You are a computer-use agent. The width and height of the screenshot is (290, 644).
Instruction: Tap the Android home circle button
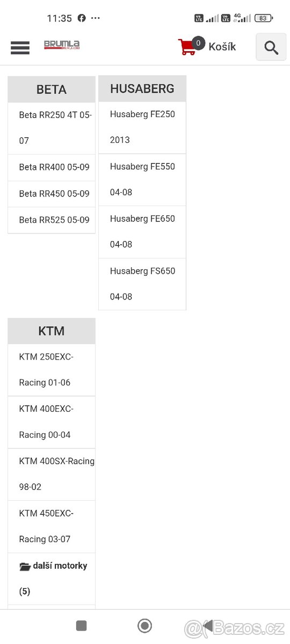[144, 626]
